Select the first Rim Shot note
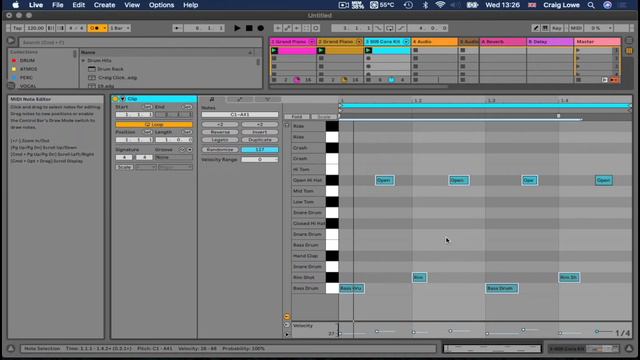This screenshot has width=640, height=360. coord(419,278)
